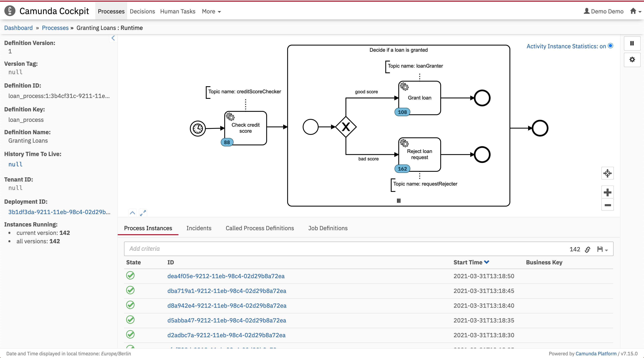Click state checkmark of d5abba47 instance
Image resolution: width=644 pixels, height=358 pixels.
coord(130,320)
